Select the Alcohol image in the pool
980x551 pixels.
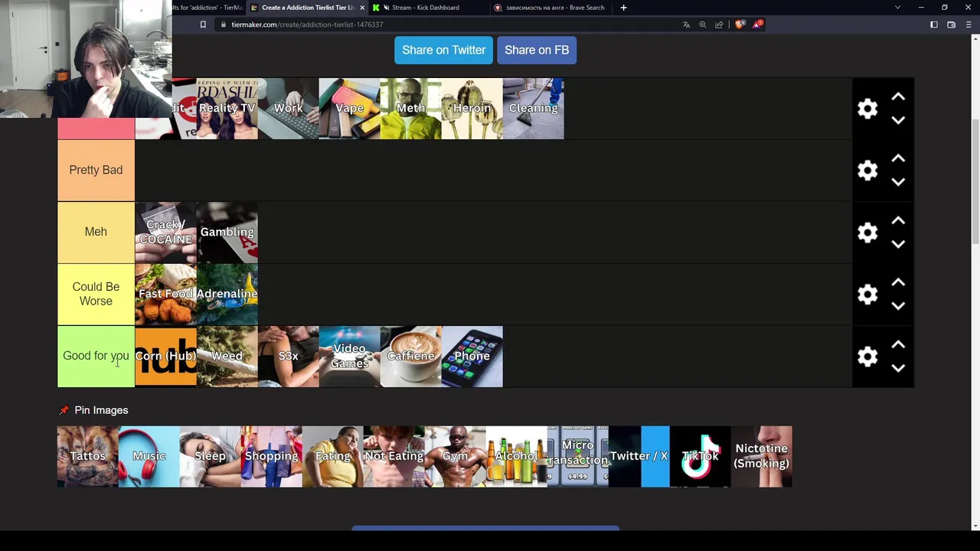click(516, 456)
